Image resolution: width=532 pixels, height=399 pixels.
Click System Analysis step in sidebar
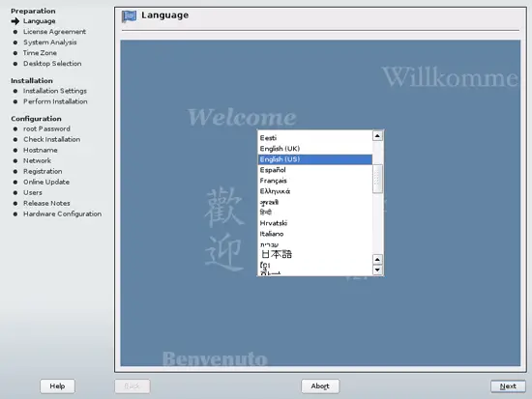click(x=50, y=43)
